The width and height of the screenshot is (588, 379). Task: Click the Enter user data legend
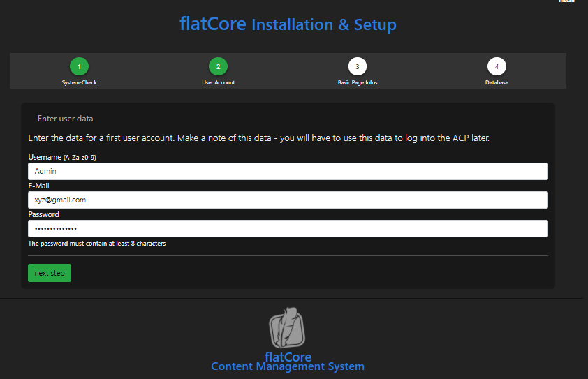(x=65, y=119)
